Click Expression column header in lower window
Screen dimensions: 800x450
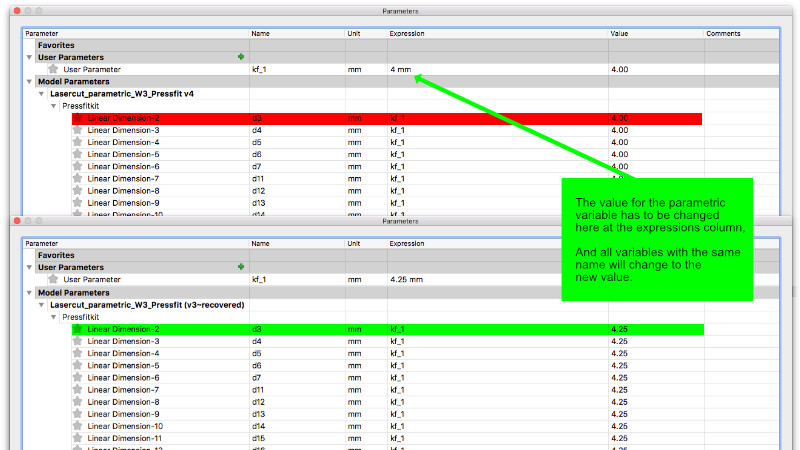407,244
